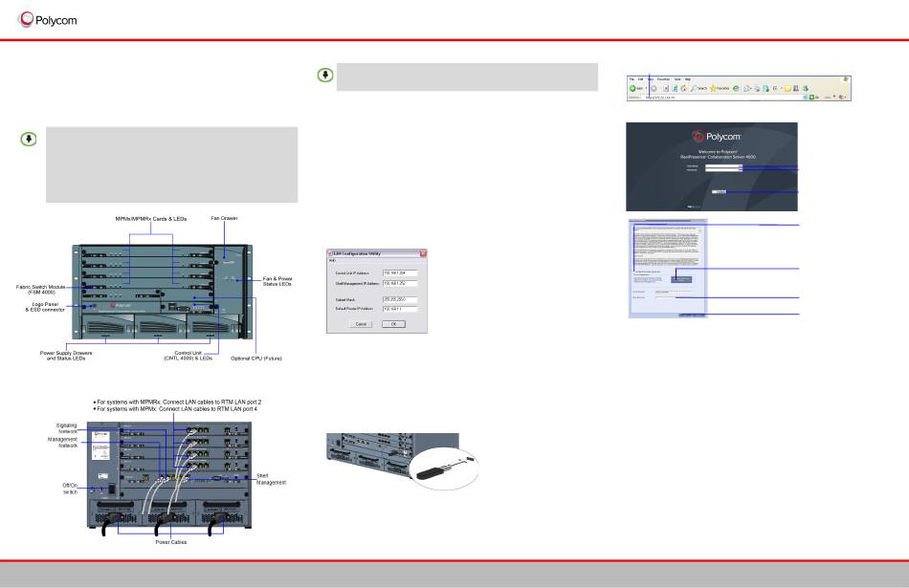909x588 pixels.
Task: Click the browser History icon
Action: pos(736,88)
